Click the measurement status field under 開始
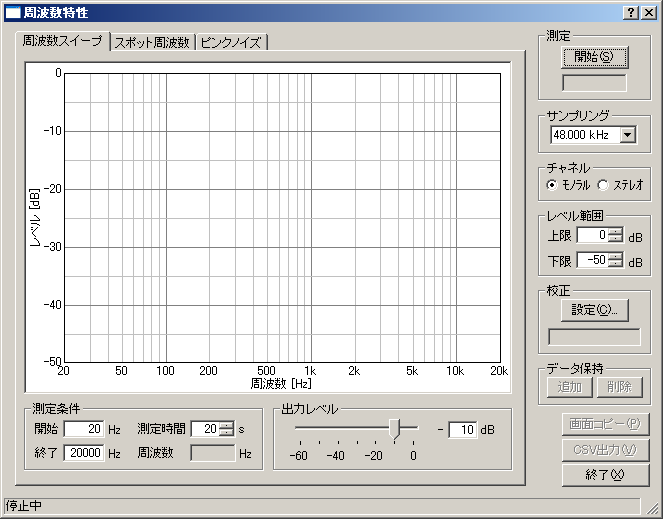The image size is (663, 519). pos(594,83)
